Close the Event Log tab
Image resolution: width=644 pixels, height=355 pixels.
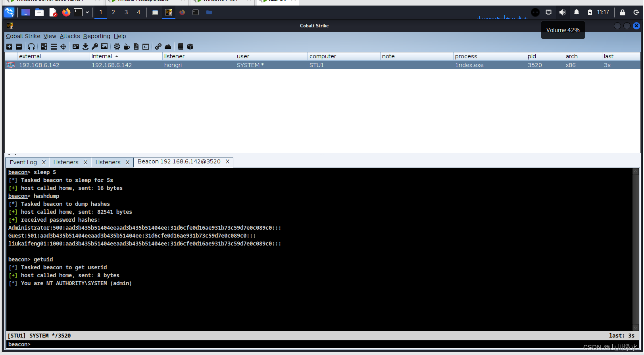pyautogui.click(x=44, y=162)
